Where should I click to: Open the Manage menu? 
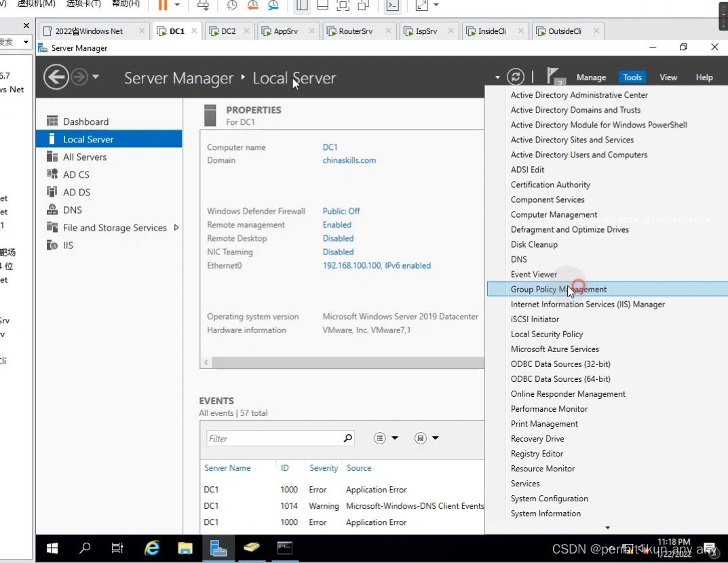tap(591, 77)
